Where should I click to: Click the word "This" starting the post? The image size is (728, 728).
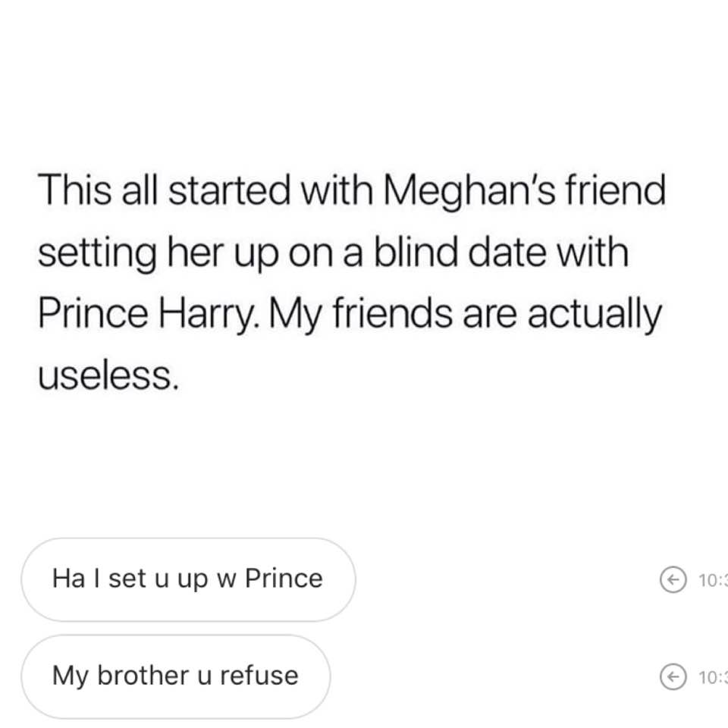[x=75, y=190]
